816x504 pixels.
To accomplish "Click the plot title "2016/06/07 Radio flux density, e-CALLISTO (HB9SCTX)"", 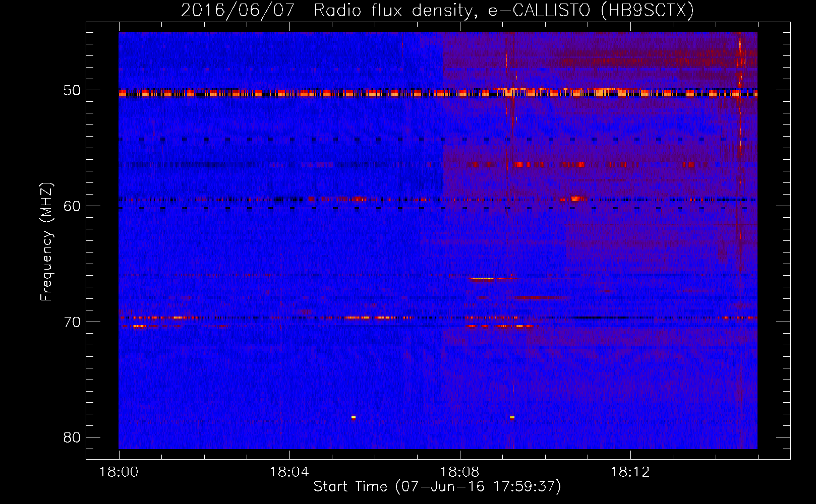I will coord(437,10).
